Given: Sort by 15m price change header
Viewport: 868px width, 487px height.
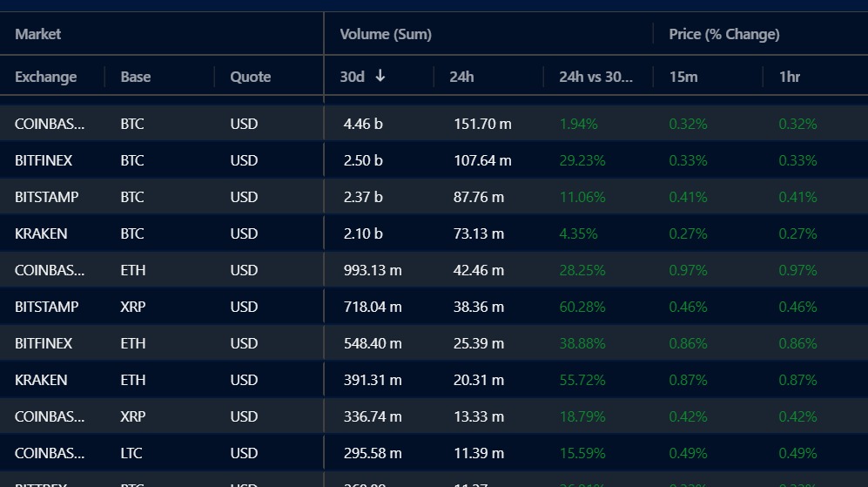Looking at the screenshot, I should click(683, 77).
